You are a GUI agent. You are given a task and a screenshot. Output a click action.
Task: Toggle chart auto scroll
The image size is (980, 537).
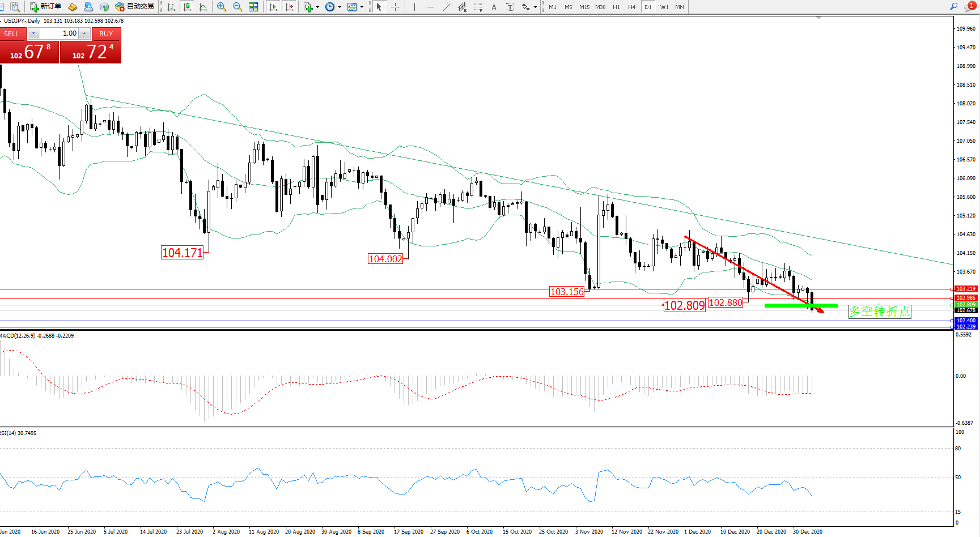coord(273,7)
